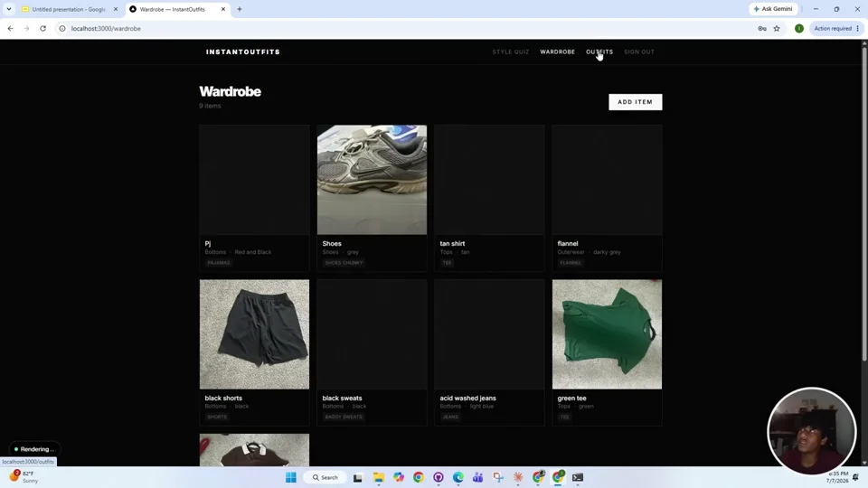The image size is (868, 488).
Task: Open the tan shirt card image
Action: (489, 180)
